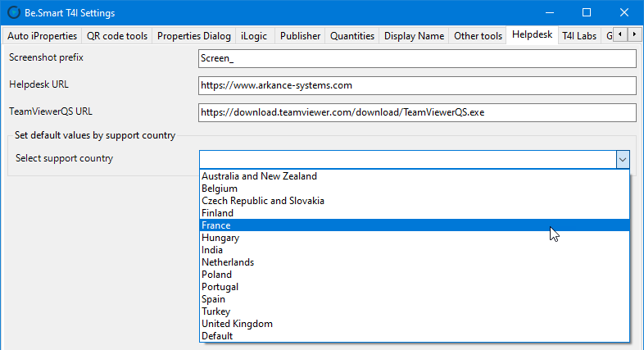The height and width of the screenshot is (350, 644).
Task: Open the Auto iProperties tab
Action: point(42,36)
